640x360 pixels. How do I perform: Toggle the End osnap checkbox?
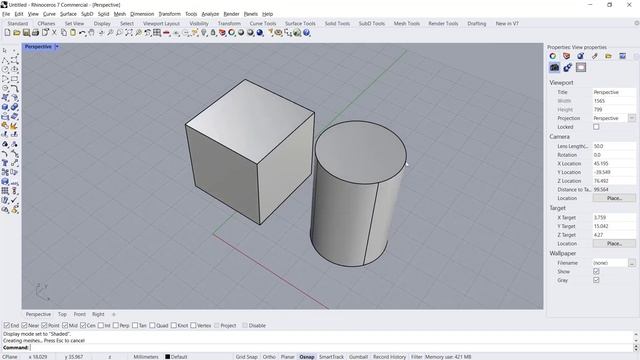click(7, 325)
